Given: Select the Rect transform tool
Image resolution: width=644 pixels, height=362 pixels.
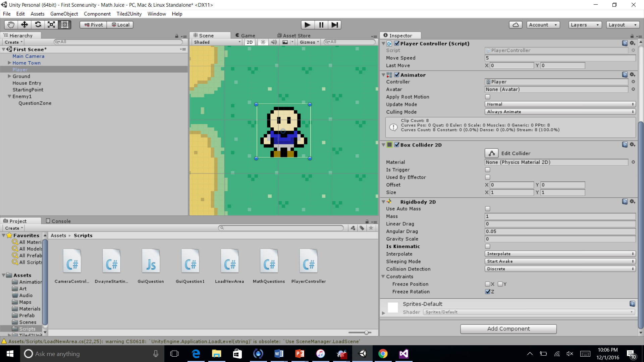Looking at the screenshot, I should pyautogui.click(x=65, y=25).
